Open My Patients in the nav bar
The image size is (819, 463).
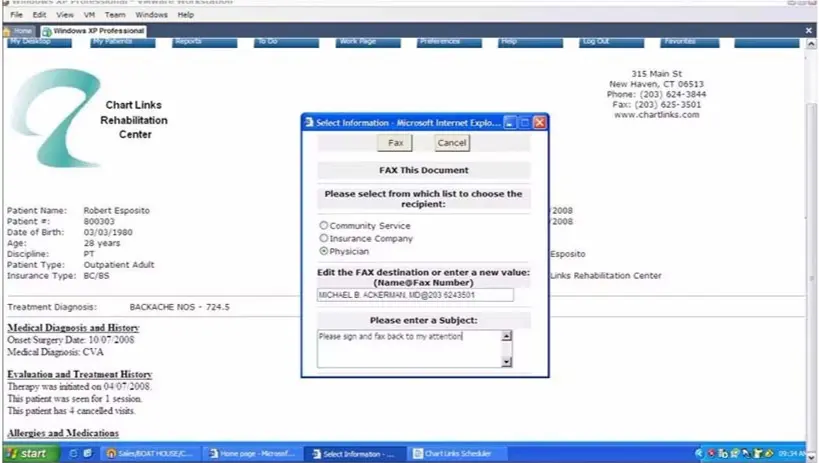(x=123, y=42)
